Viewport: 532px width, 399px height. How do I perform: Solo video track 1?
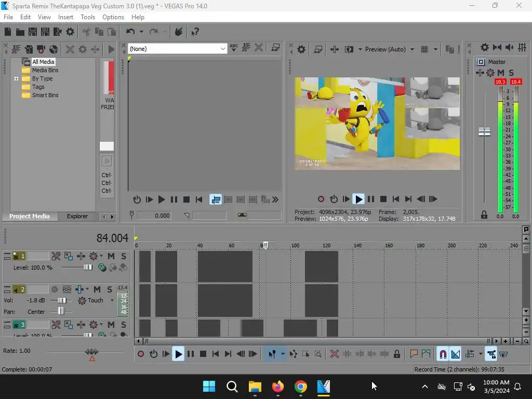[124, 256]
